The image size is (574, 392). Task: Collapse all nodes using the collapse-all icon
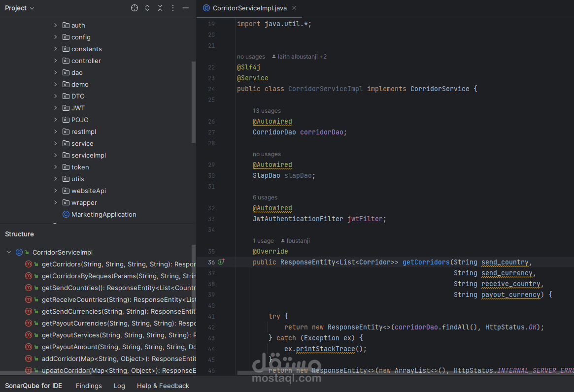click(160, 8)
